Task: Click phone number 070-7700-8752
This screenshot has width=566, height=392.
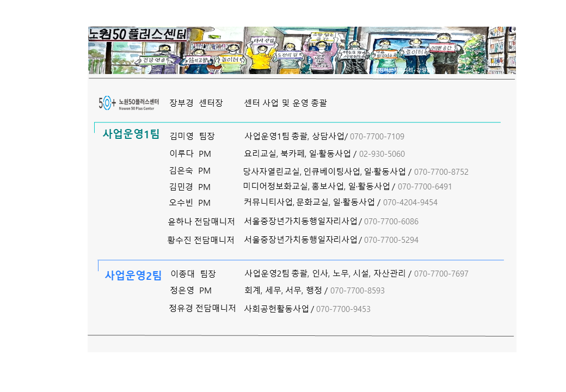Action: pos(441,172)
